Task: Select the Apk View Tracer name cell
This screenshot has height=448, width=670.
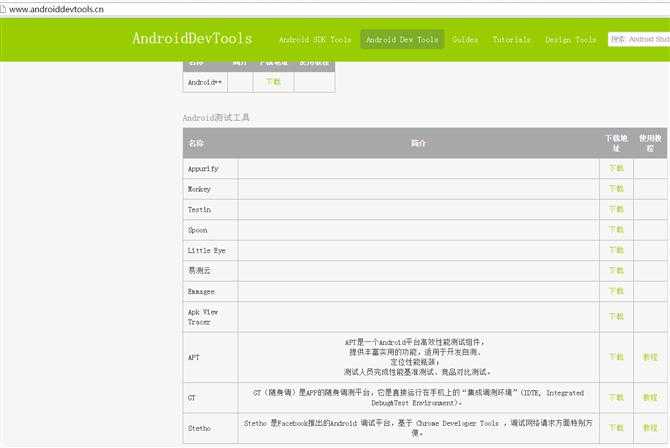Action: (211, 317)
